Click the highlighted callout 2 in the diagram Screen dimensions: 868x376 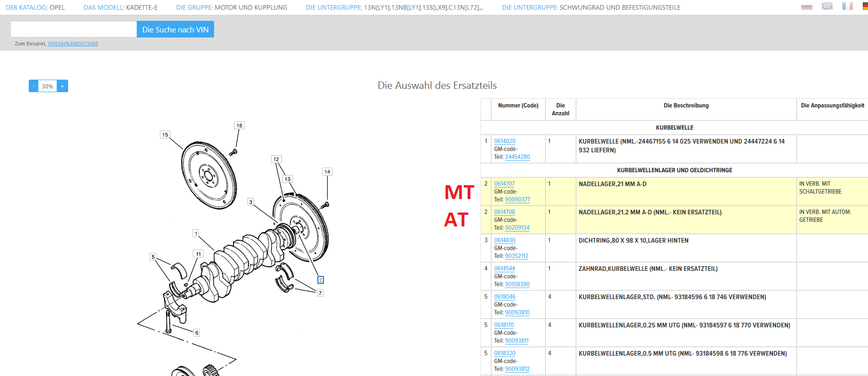point(320,280)
